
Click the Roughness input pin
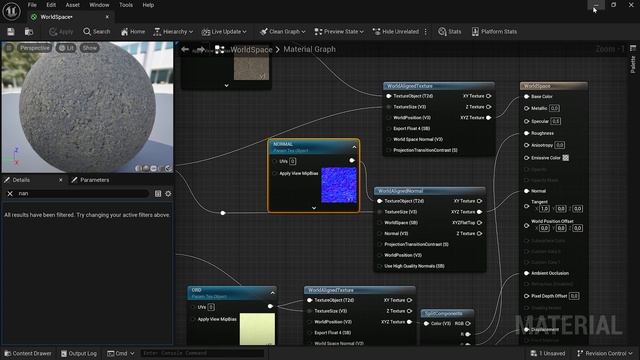[527, 133]
